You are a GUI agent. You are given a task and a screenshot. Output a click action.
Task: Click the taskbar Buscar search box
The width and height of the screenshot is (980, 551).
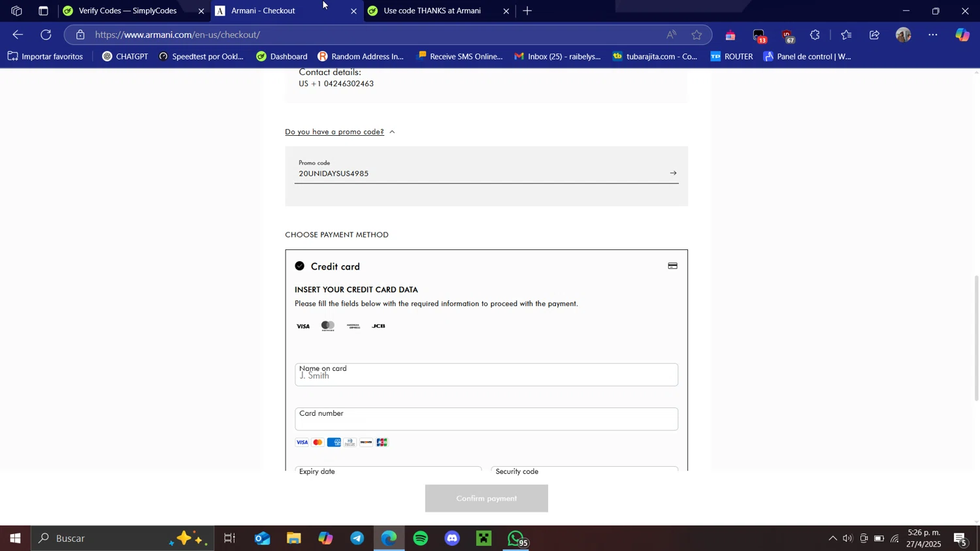point(123,539)
